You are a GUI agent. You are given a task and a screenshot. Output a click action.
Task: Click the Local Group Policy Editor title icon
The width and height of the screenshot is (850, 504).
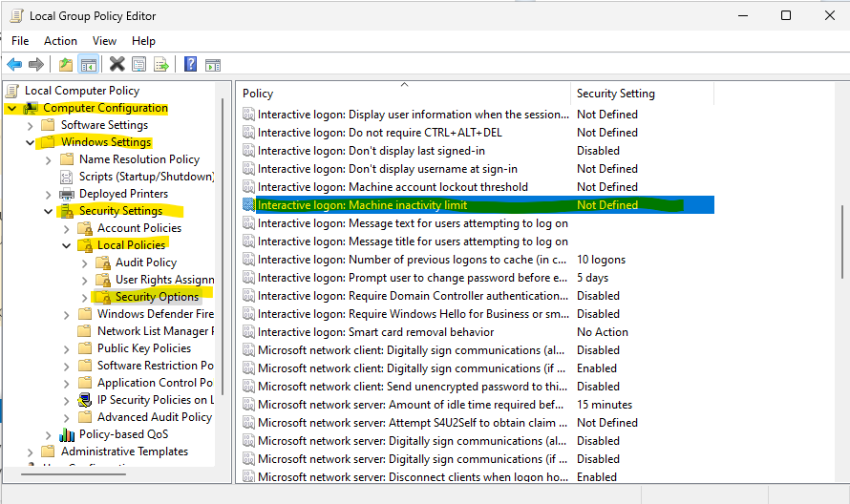click(x=17, y=15)
